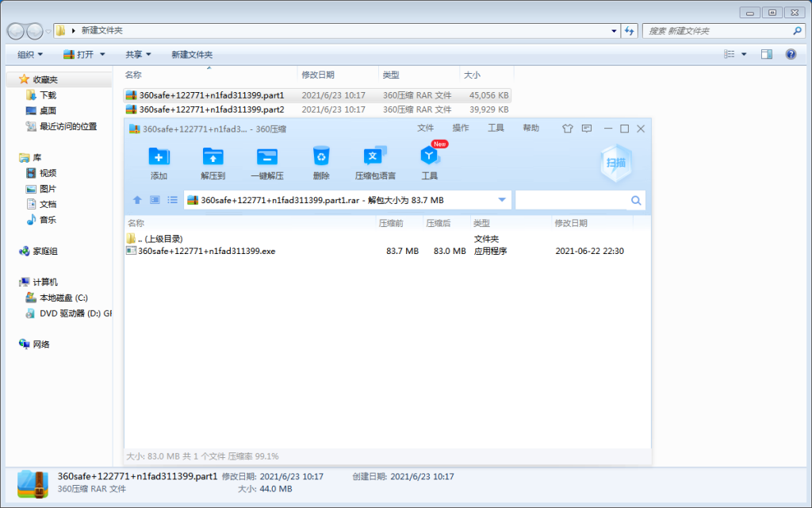Click the search magnifier in 360压缩

pyautogui.click(x=636, y=201)
